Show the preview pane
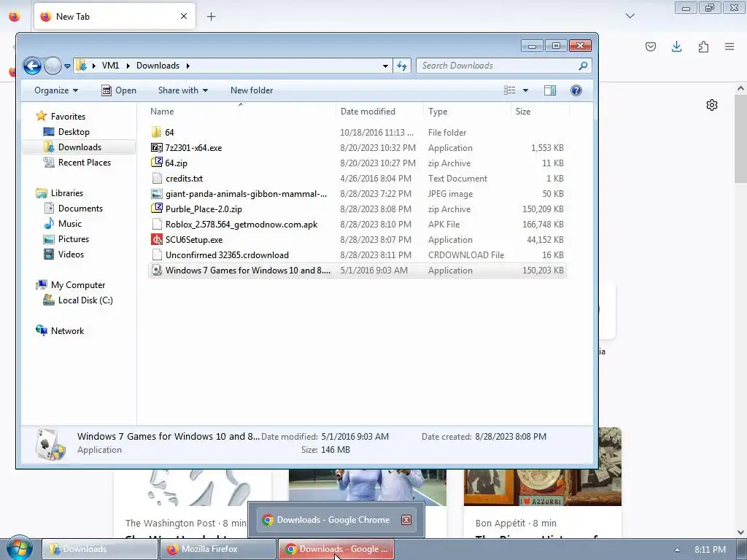The height and width of the screenshot is (560, 747). click(550, 90)
